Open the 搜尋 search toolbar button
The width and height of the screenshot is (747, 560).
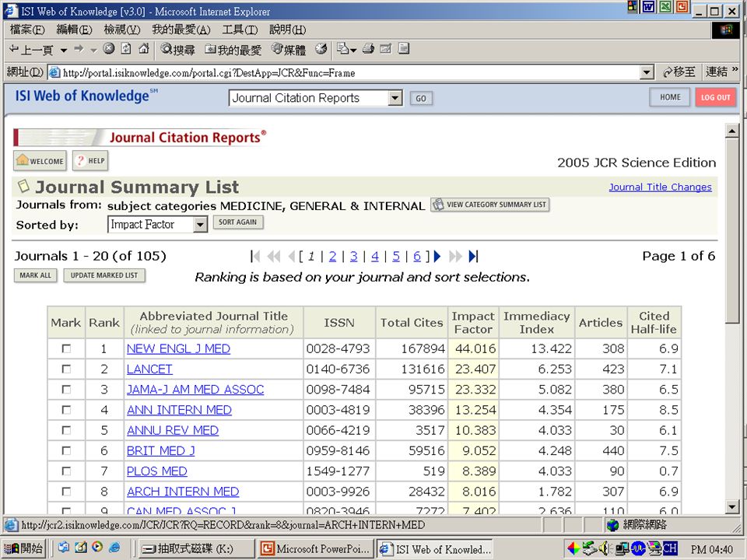point(177,49)
